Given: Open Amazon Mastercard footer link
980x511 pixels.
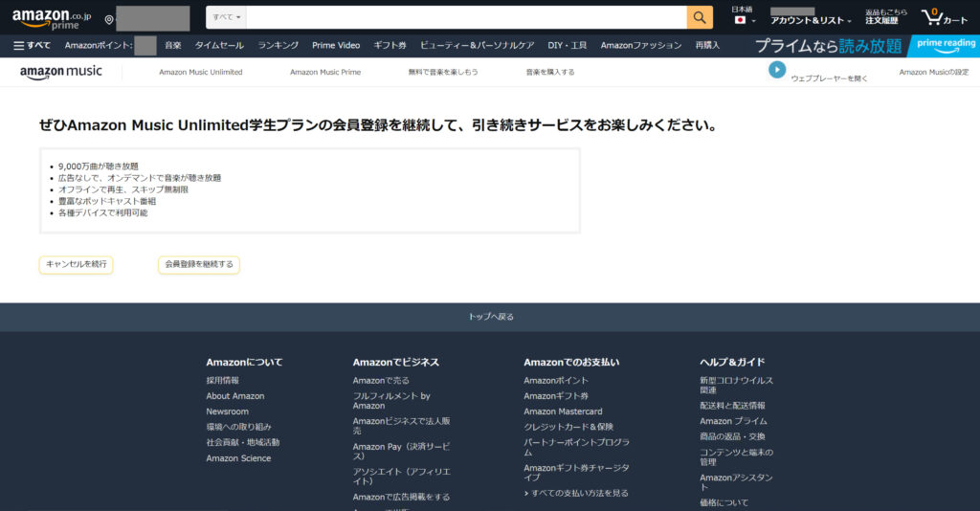Looking at the screenshot, I should 563,411.
